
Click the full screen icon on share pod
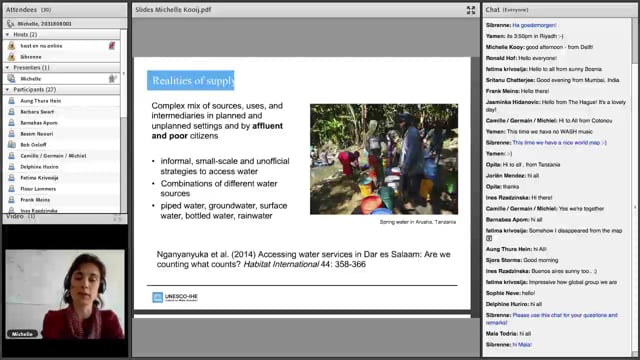click(471, 10)
